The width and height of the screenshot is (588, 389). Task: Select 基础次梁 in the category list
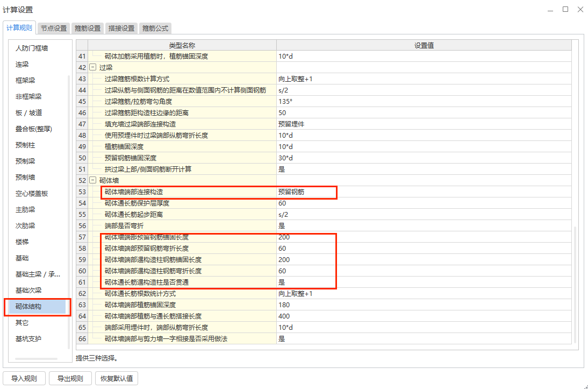point(28,291)
